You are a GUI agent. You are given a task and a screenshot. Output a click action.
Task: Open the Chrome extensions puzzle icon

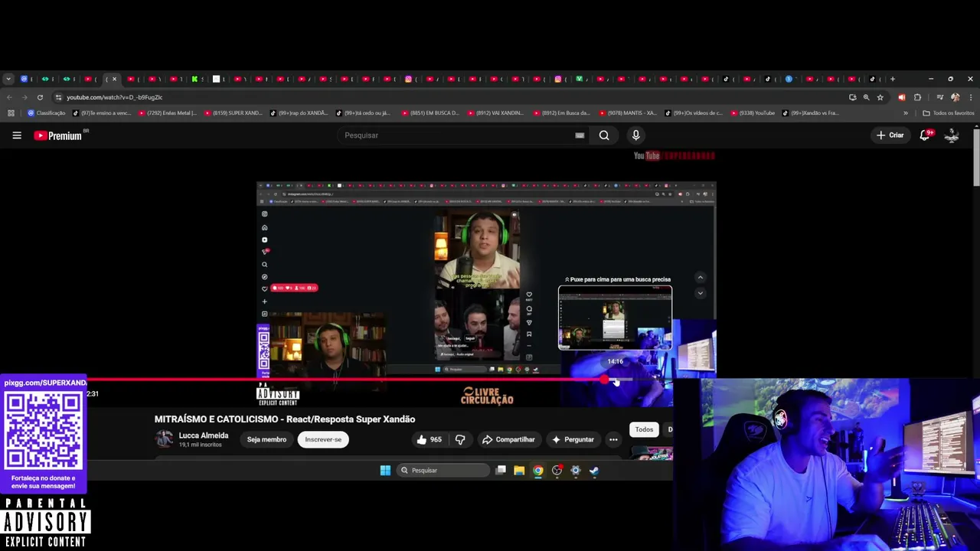(917, 97)
